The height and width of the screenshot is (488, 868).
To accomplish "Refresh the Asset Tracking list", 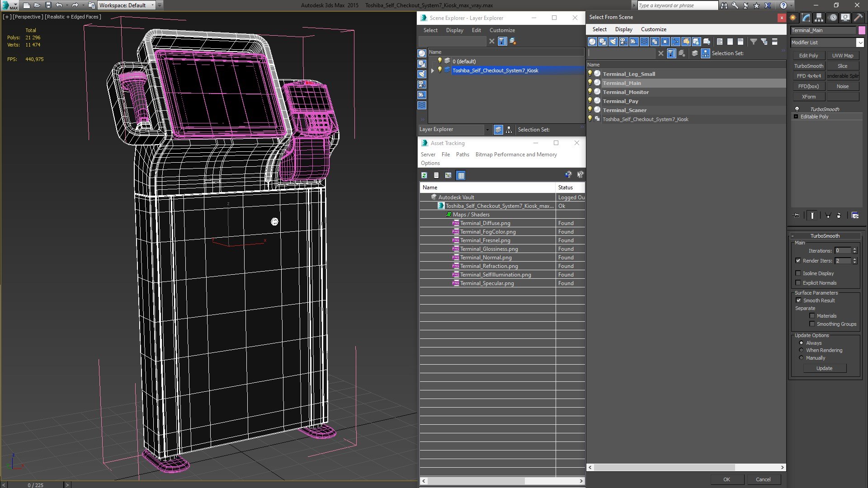I will tap(425, 175).
